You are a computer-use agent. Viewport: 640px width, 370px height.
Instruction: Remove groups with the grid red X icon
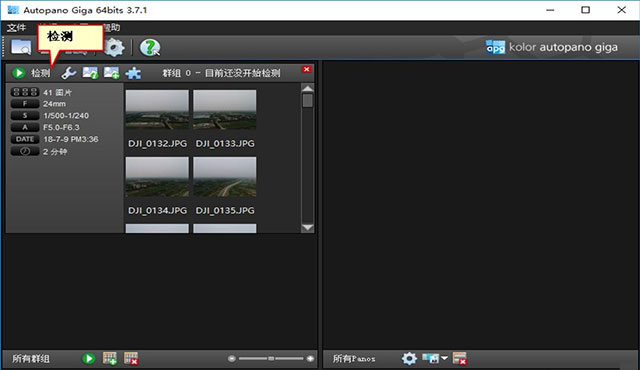point(131,359)
